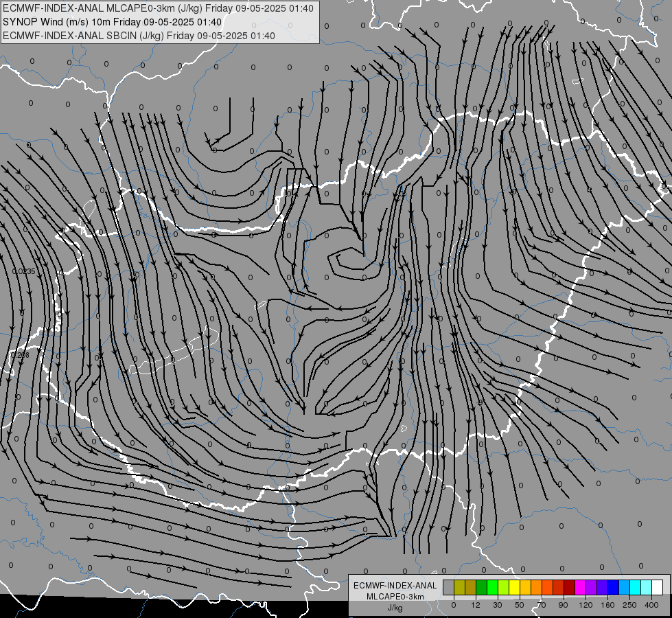The image size is (672, 618).
Task: Click the olive-yellow legend swatch
Action: pos(459,587)
